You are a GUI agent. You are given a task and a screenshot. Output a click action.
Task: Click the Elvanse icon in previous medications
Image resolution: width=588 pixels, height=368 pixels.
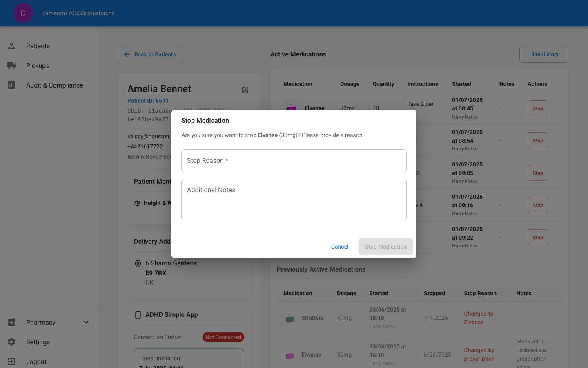pos(290,355)
